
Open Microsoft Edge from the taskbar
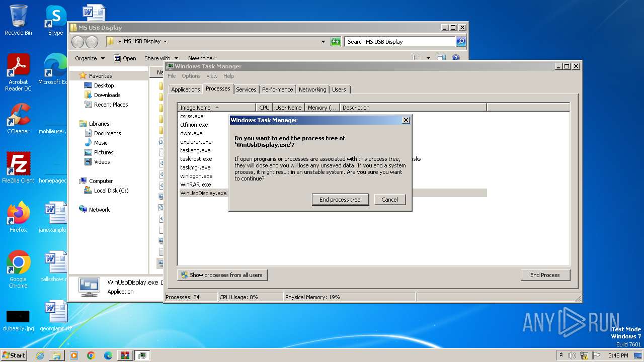click(x=108, y=355)
